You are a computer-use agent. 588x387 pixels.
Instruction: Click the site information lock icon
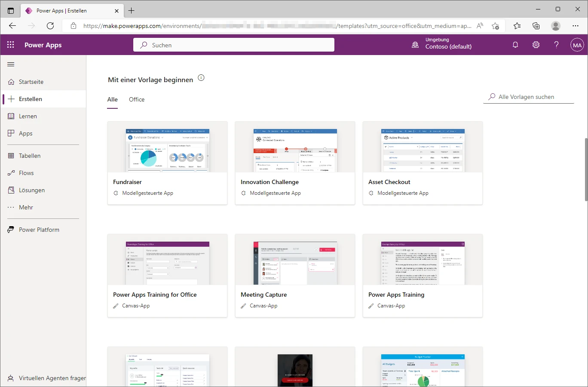tap(73, 26)
